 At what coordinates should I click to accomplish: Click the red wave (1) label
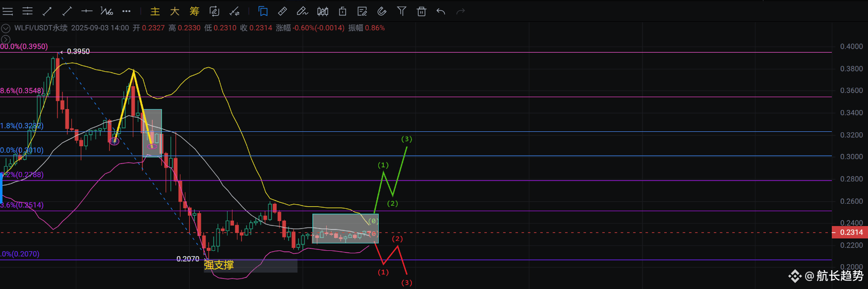pyautogui.click(x=383, y=272)
